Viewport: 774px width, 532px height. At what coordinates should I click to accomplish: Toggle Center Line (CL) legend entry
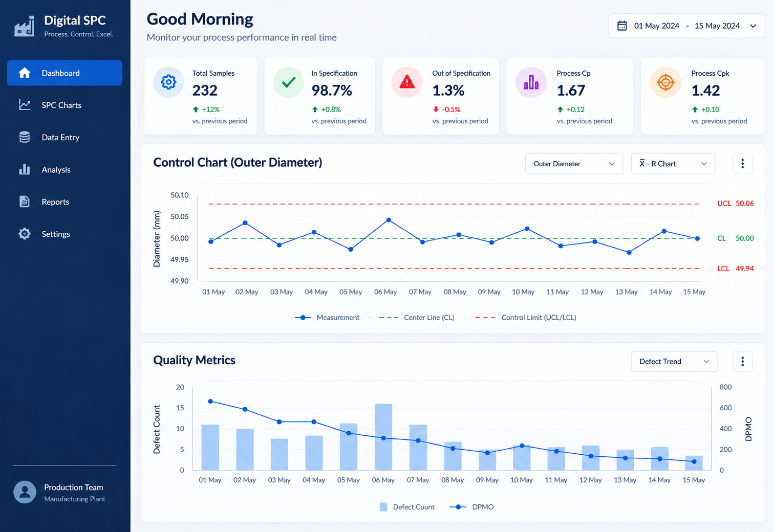tap(416, 318)
